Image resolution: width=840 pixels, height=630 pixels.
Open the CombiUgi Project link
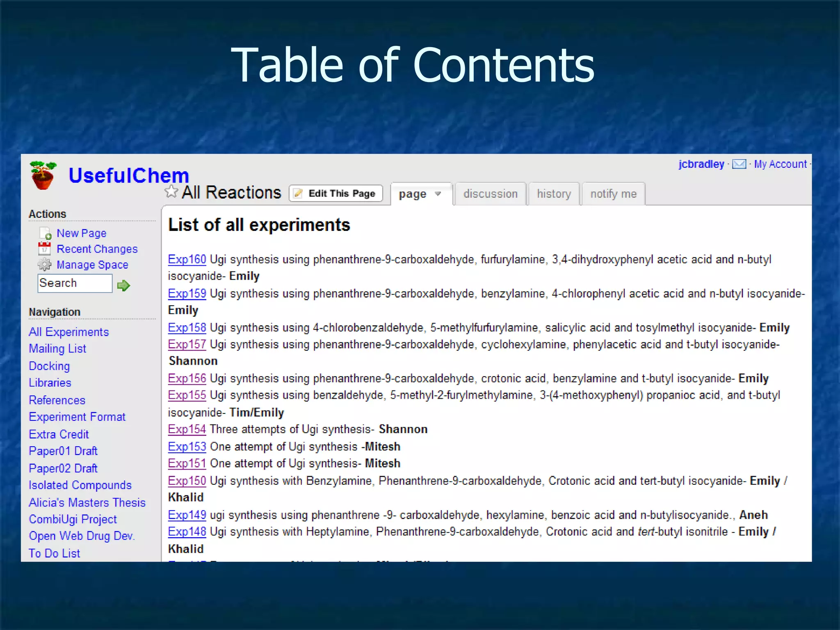coord(73,519)
